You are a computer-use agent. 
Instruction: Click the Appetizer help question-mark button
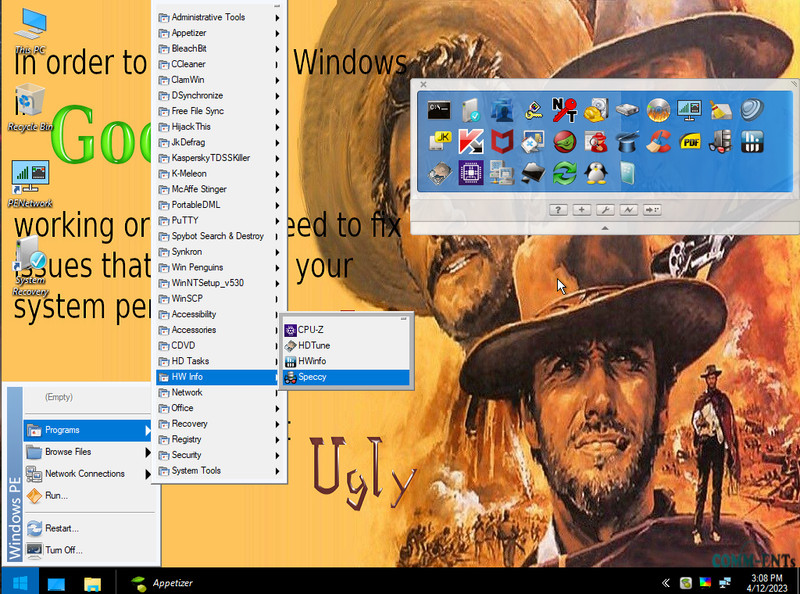click(x=558, y=210)
